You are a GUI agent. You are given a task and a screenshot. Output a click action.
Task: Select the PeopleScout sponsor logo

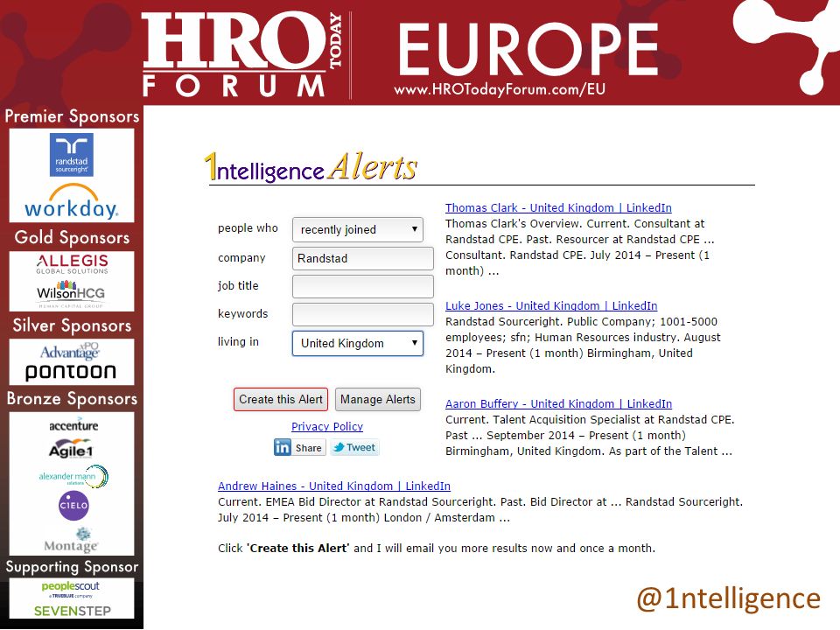pos(70,589)
